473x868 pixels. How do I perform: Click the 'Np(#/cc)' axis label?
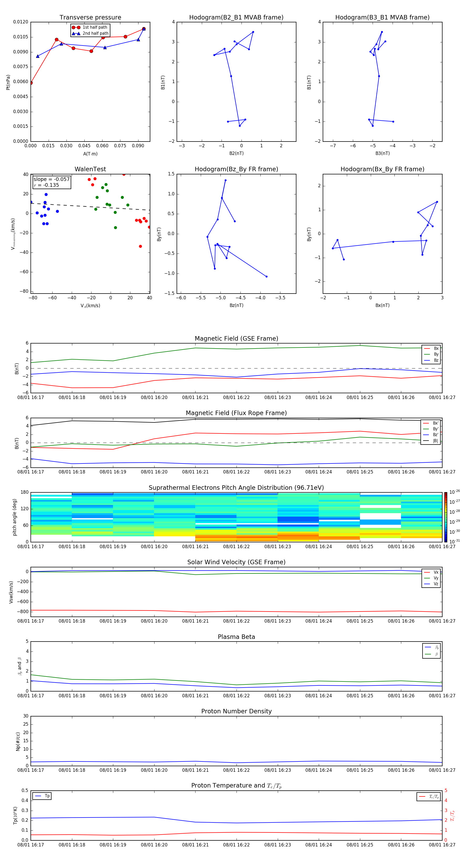click(x=18, y=741)
